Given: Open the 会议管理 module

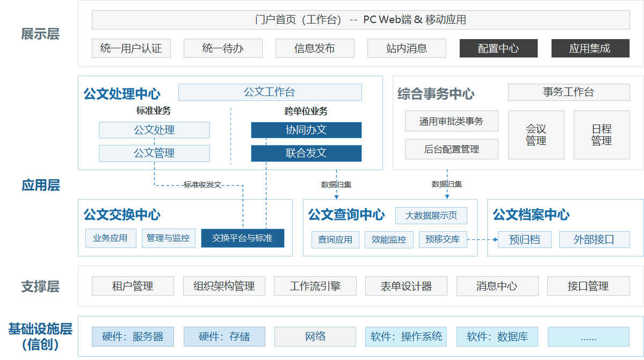Looking at the screenshot, I should tap(536, 135).
